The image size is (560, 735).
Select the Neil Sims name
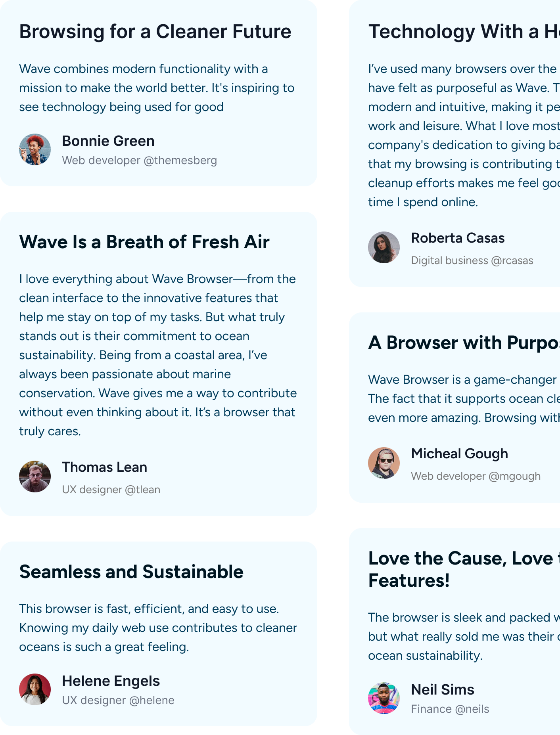pos(443,690)
